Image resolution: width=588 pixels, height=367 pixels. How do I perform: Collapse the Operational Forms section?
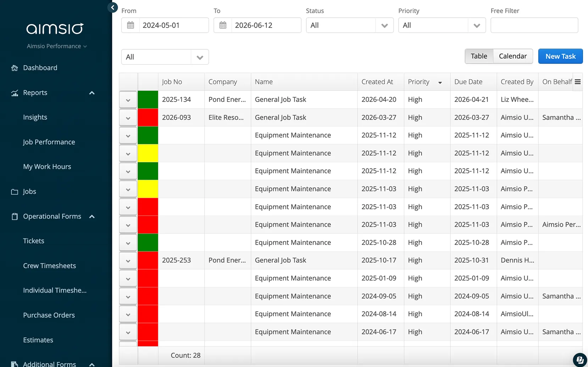[92, 217]
